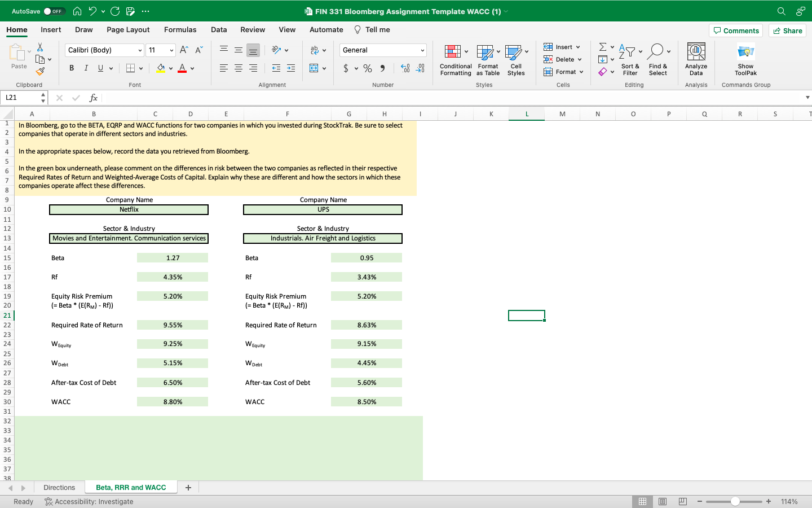Apply Comma Style format
812x508 pixels.
pos(382,68)
